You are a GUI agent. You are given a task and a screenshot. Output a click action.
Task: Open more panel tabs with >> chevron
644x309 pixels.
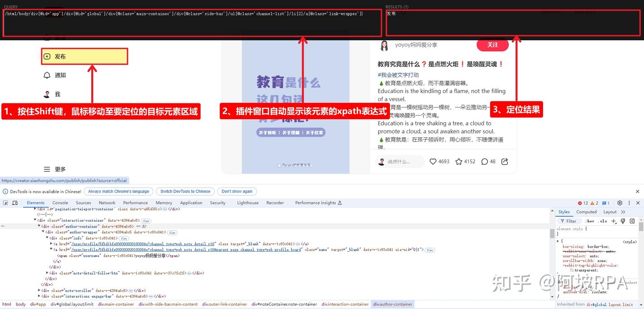623,212
